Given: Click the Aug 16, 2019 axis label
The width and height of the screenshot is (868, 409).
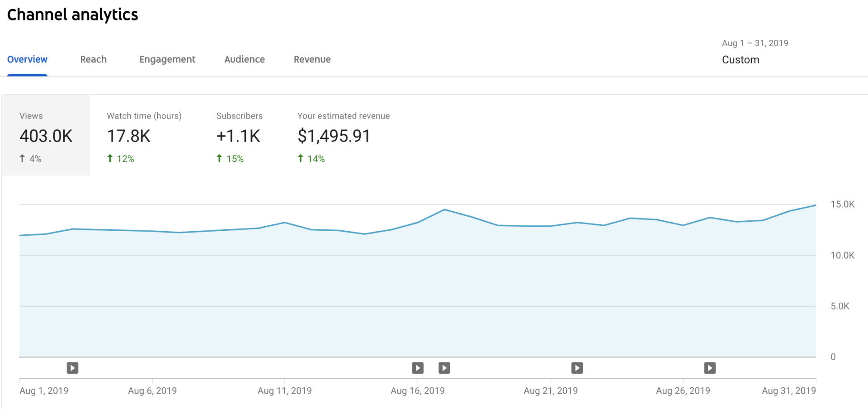Looking at the screenshot, I should (418, 390).
